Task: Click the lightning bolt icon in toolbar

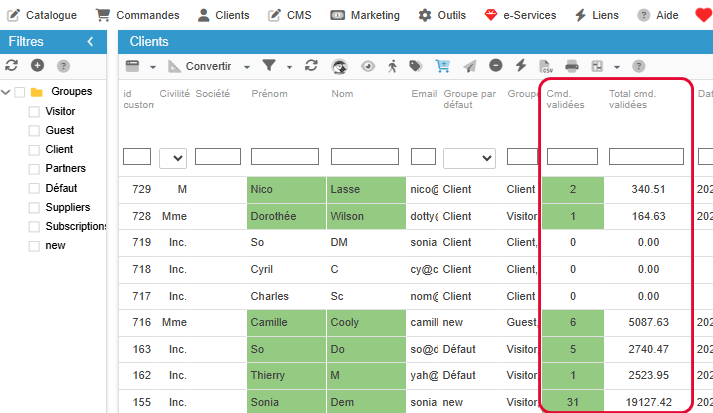Action: pyautogui.click(x=521, y=66)
